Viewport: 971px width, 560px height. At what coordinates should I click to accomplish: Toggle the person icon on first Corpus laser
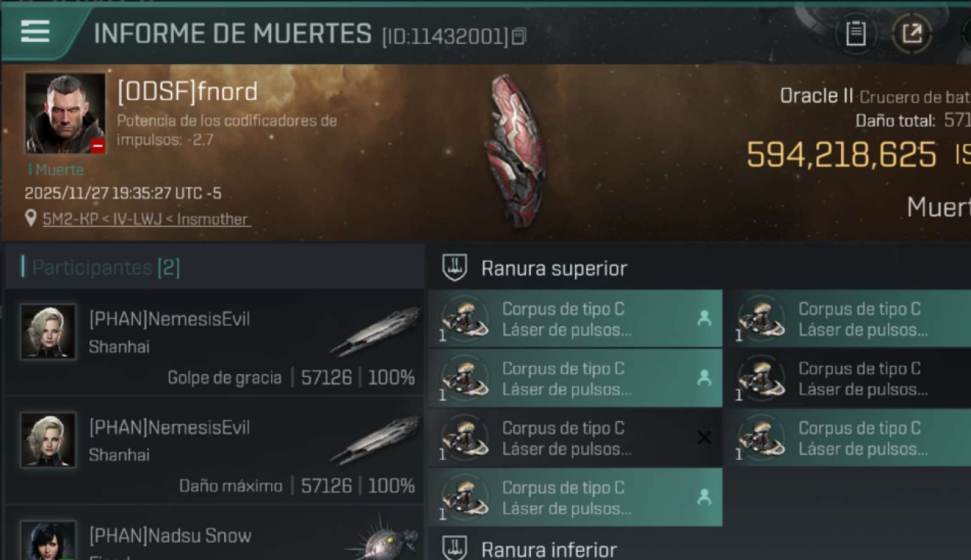[704, 319]
